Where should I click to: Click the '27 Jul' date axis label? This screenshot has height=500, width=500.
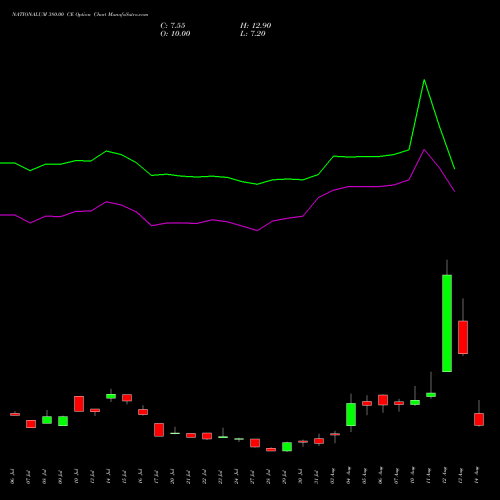253,476
